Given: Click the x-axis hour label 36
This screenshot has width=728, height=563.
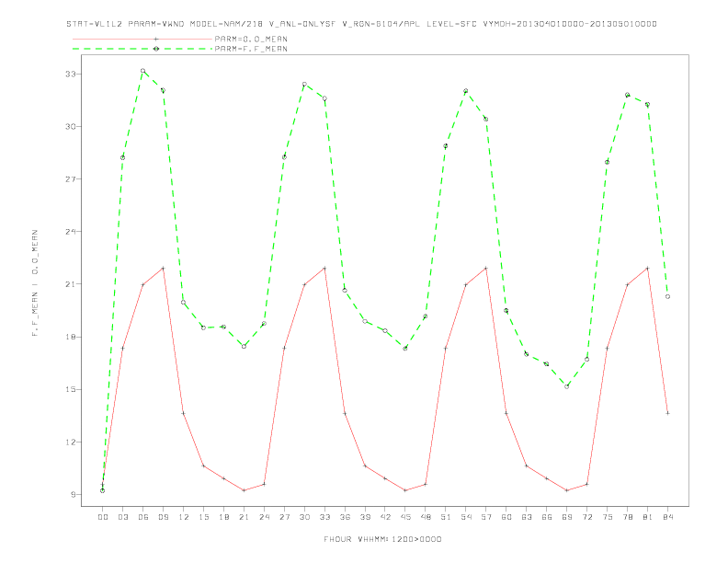Looking at the screenshot, I should click(345, 517).
